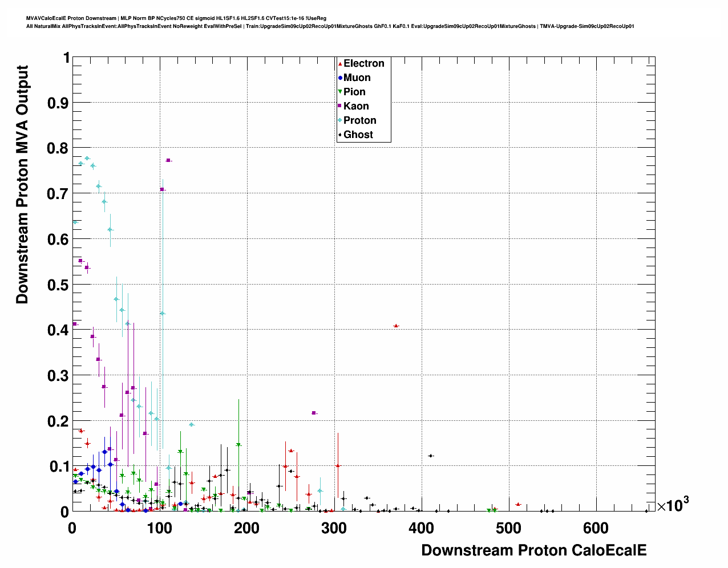This screenshot has width=728, height=568.
Task: Click the y-axis tick label 0.3
Action: [58, 376]
